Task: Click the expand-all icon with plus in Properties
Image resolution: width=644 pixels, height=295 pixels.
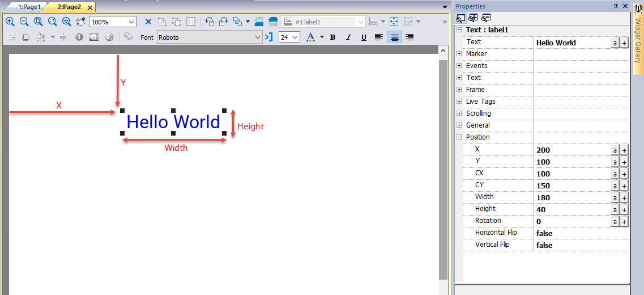Action: 473,18
